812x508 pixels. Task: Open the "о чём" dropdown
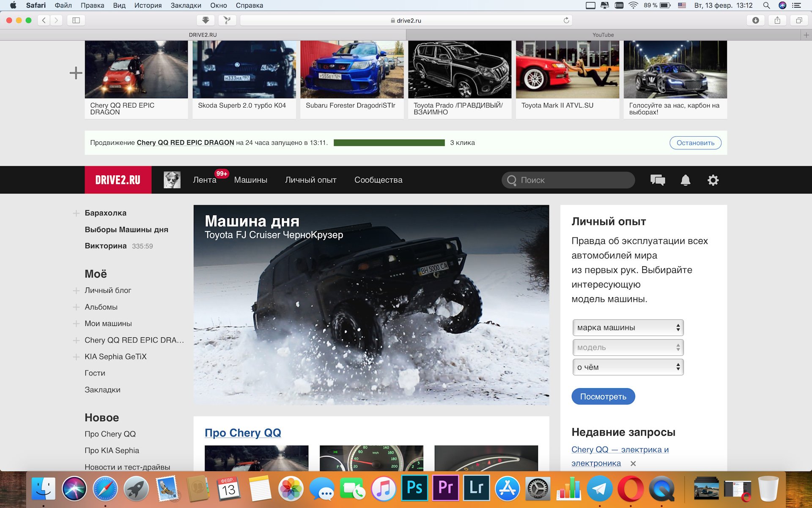click(x=628, y=367)
